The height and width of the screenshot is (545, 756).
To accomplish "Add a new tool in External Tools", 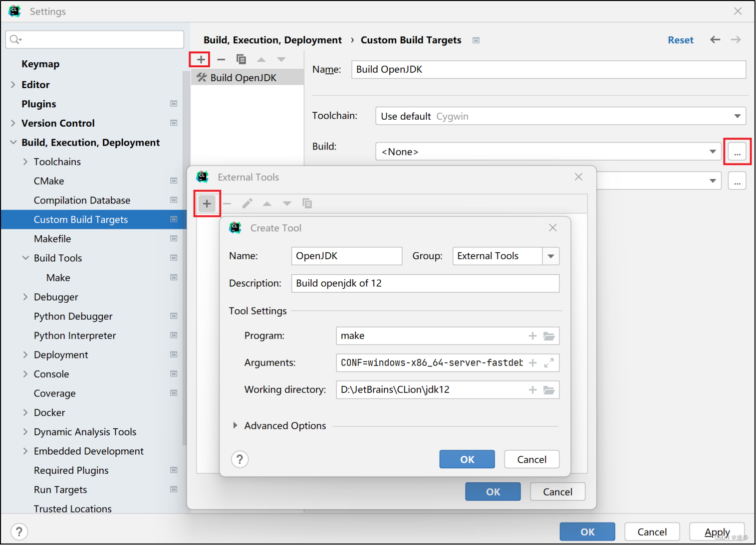I will point(207,203).
